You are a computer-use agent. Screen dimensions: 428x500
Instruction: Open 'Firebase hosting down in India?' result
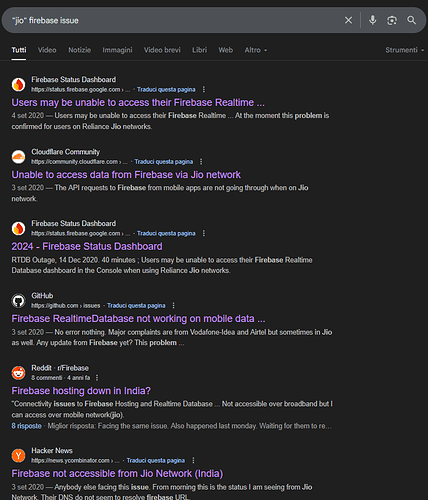click(x=81, y=391)
